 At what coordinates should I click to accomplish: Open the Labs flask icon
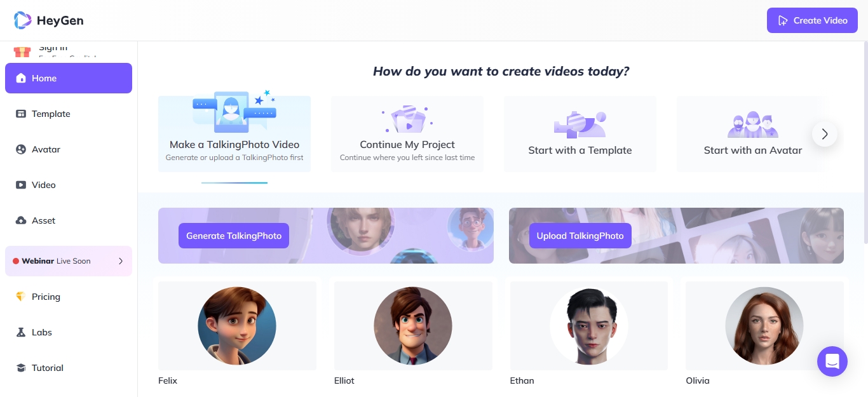coord(21,332)
